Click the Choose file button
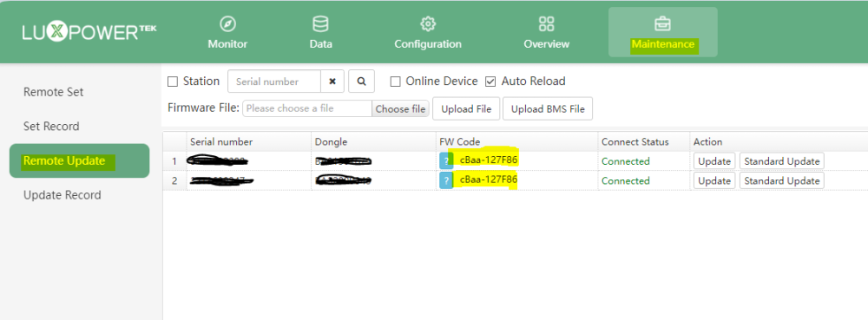This screenshot has height=320, width=868. [400, 109]
